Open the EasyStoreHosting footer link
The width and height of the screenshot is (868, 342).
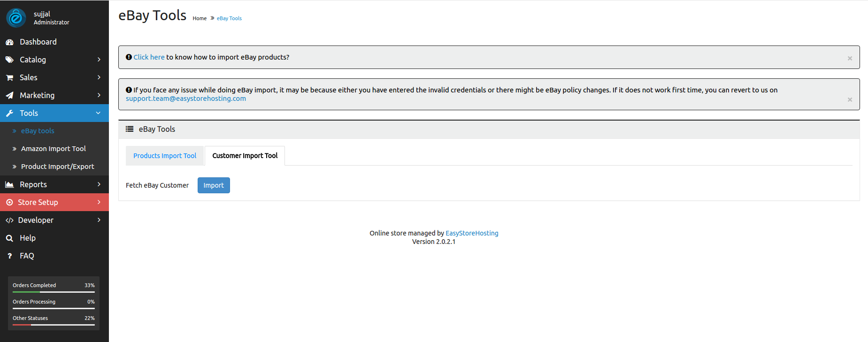[472, 233]
